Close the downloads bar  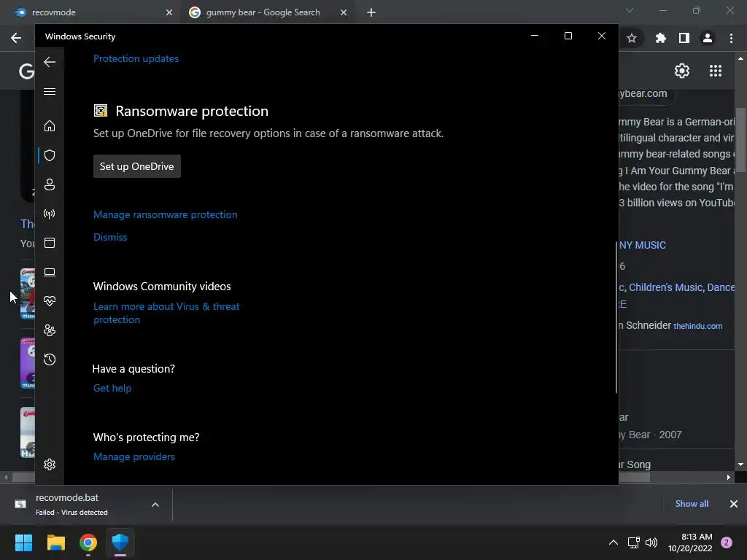[734, 504]
